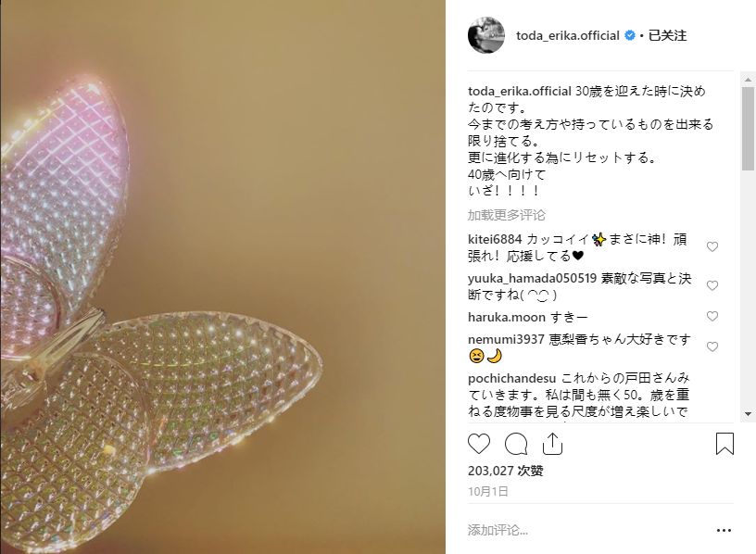Viewport: 756px width, 554px height.
Task: Like yuuka_hamada050519's comment
Action: [x=712, y=285]
